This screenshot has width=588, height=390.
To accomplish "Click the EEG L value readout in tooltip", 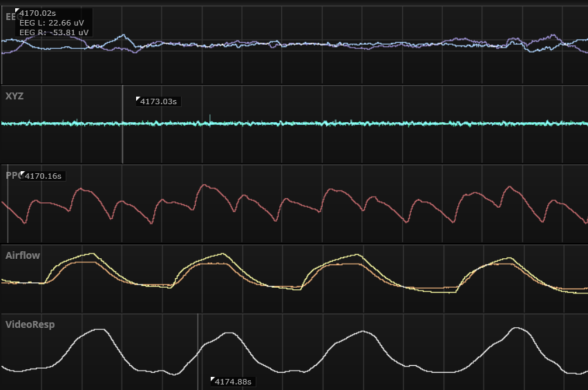I will click(52, 23).
